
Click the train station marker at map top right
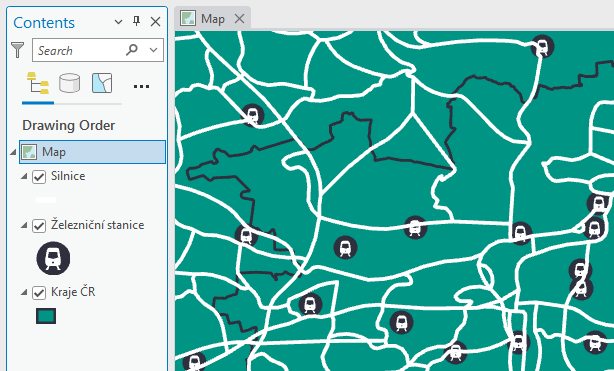point(542,46)
